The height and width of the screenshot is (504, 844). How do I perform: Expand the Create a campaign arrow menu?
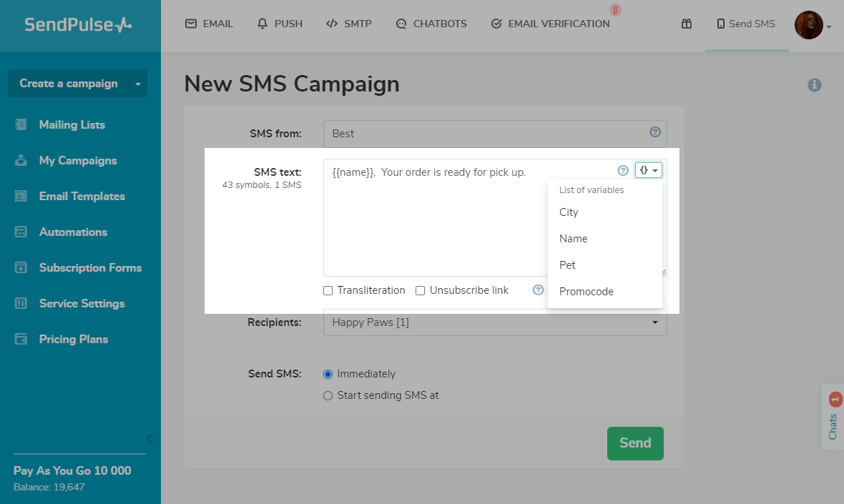(138, 84)
